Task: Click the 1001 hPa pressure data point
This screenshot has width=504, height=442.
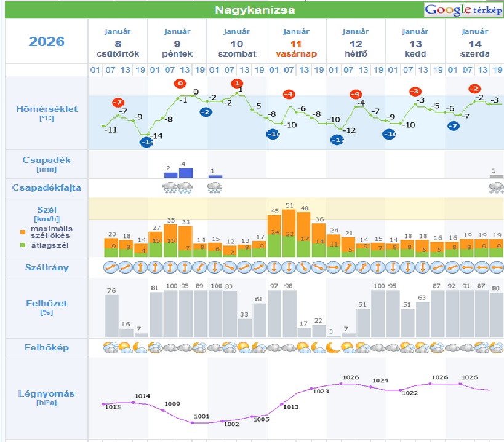Action: [193, 422]
